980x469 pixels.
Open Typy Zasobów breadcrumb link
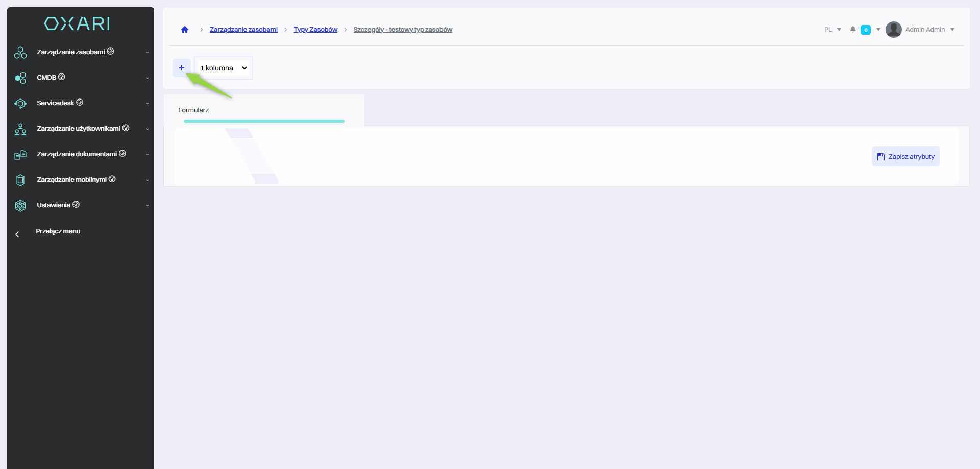(315, 30)
